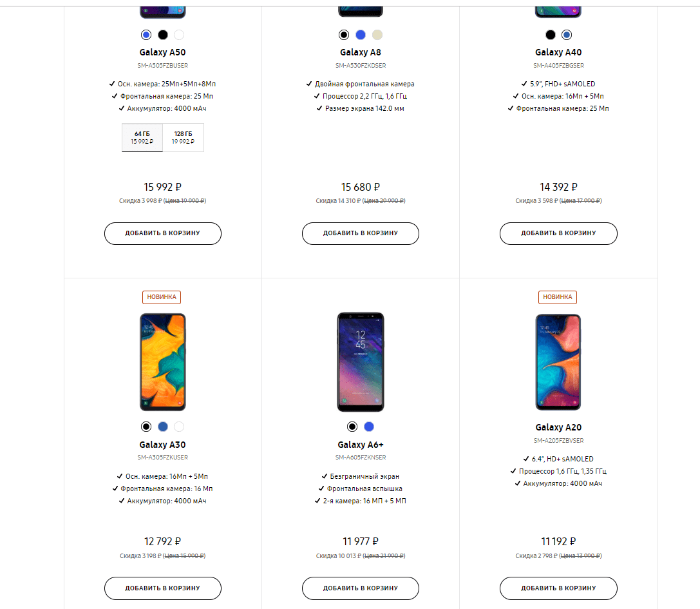Select black color for Galaxy A50
Screen dimensions: 700x609
click(x=163, y=35)
